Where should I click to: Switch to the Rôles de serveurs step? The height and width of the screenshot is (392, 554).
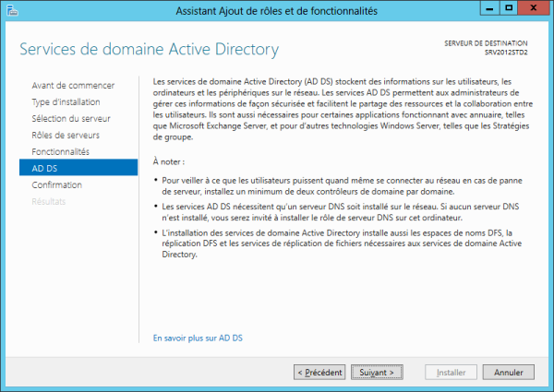pos(66,135)
